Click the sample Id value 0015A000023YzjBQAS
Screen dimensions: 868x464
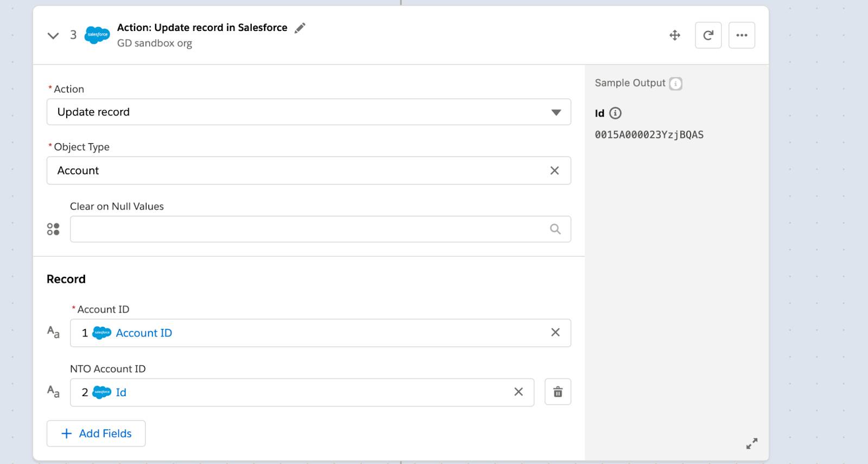point(649,135)
